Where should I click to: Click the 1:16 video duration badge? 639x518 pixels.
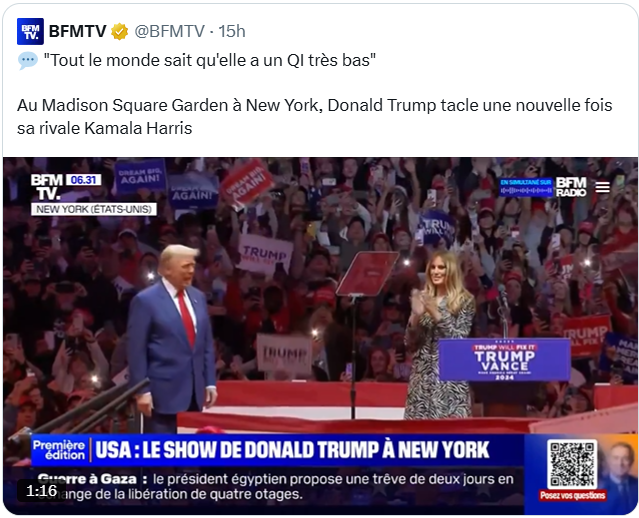click(41, 491)
